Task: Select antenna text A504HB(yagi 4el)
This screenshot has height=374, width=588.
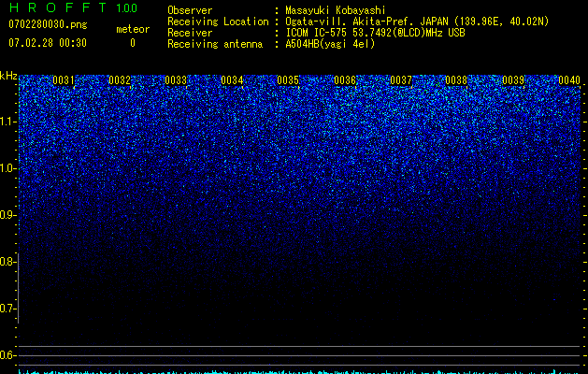Action: [330, 44]
